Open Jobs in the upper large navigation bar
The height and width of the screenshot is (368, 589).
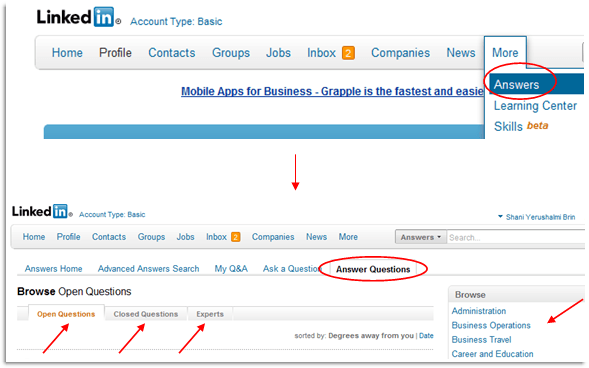pos(278,53)
